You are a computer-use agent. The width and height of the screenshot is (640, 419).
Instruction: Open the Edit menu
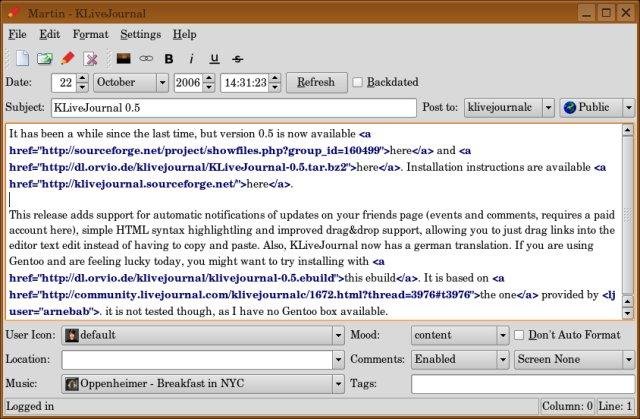coord(49,35)
